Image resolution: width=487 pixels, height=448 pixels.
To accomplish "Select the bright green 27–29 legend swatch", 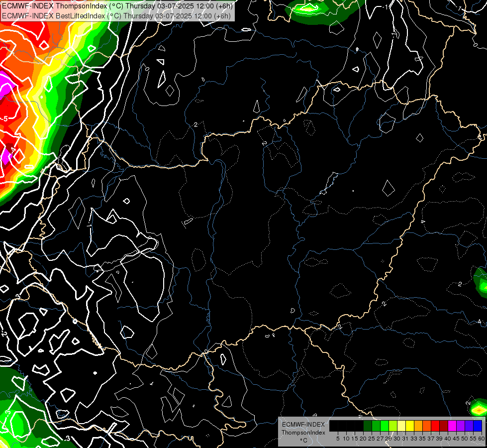I will click(x=385, y=426).
